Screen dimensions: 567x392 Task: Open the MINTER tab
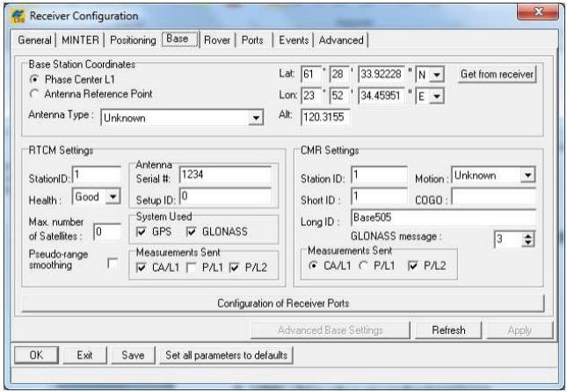pos(80,40)
